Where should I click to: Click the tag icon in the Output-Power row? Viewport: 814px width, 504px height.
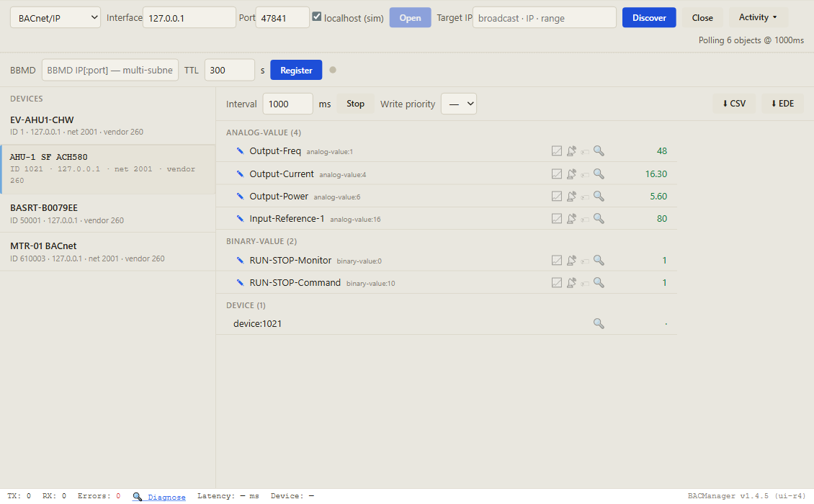585,197
